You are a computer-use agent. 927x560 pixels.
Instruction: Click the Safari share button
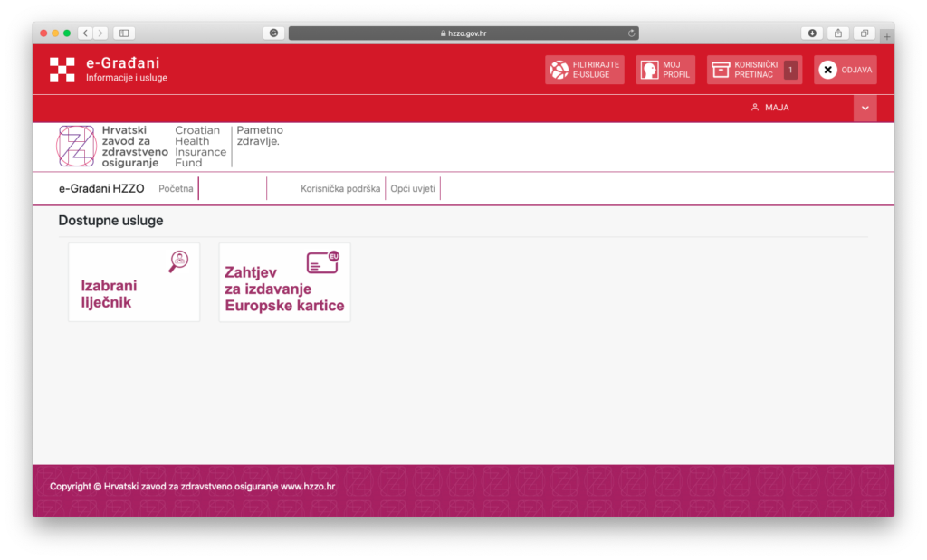(838, 33)
